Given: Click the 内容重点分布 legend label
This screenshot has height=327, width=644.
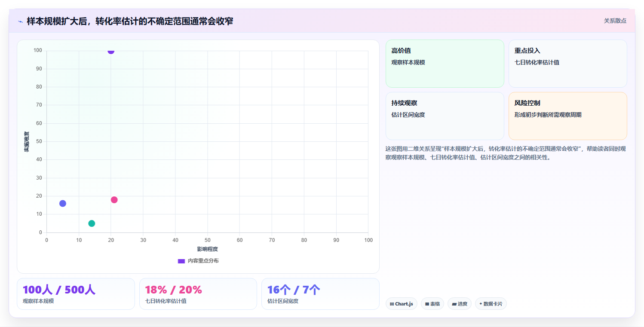Looking at the screenshot, I should coord(203,261).
